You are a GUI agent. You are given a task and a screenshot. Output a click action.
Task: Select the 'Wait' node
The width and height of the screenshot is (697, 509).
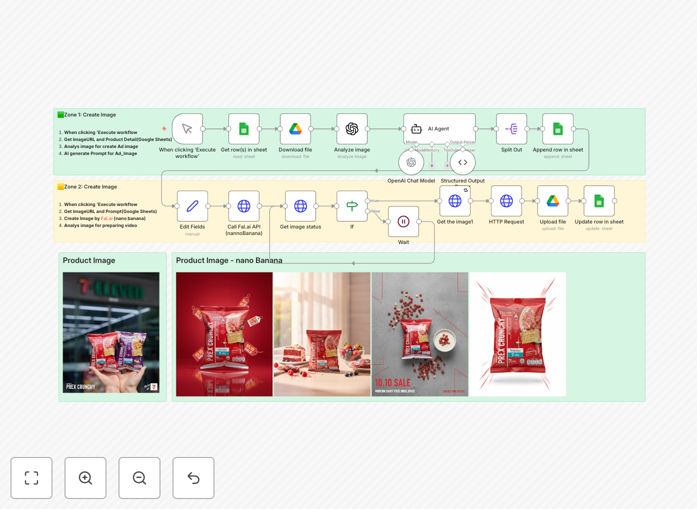(403, 221)
